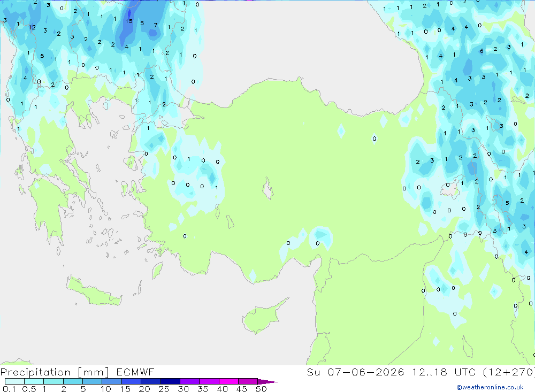Image resolution: width=535 pixels, height=392 pixels.
Task: Select the legend label '25'
Action: click(164, 389)
